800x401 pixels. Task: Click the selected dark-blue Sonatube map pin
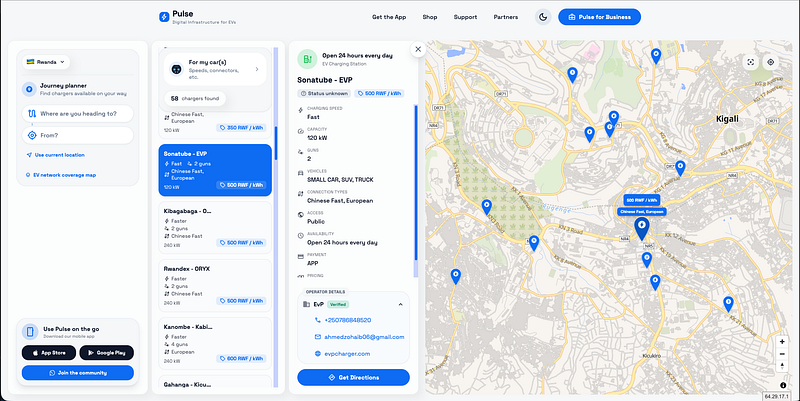coord(641,229)
